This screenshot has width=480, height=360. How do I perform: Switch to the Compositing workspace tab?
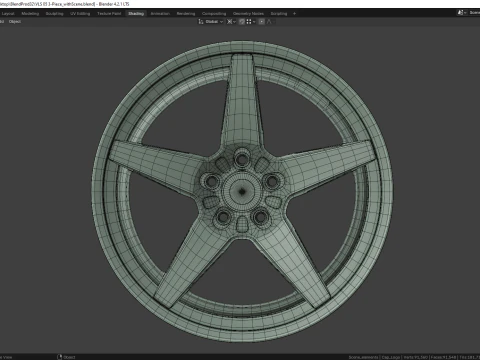[x=214, y=14]
